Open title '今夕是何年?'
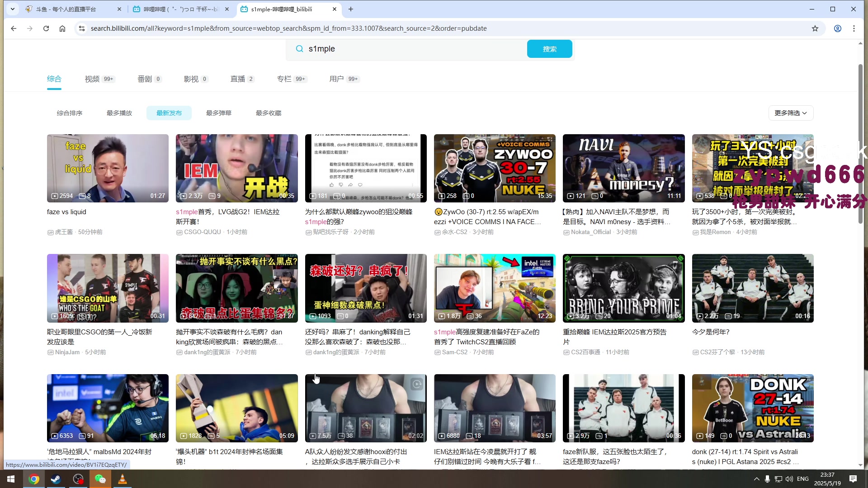The height and width of the screenshot is (488, 868). click(711, 332)
